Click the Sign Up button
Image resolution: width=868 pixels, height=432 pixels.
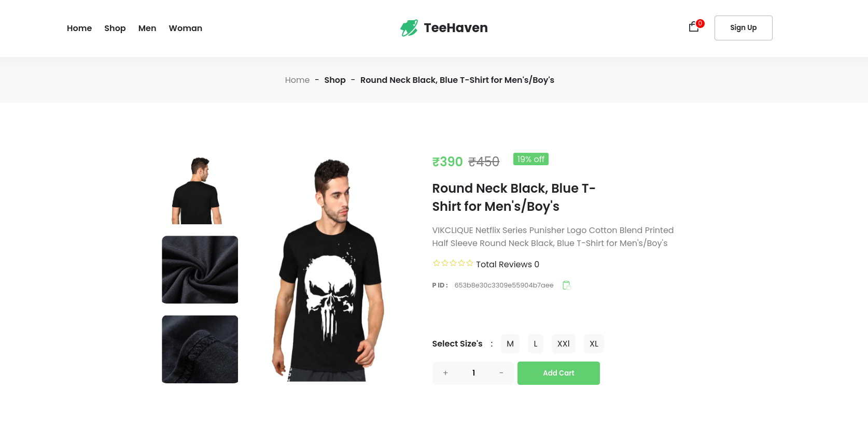click(744, 28)
